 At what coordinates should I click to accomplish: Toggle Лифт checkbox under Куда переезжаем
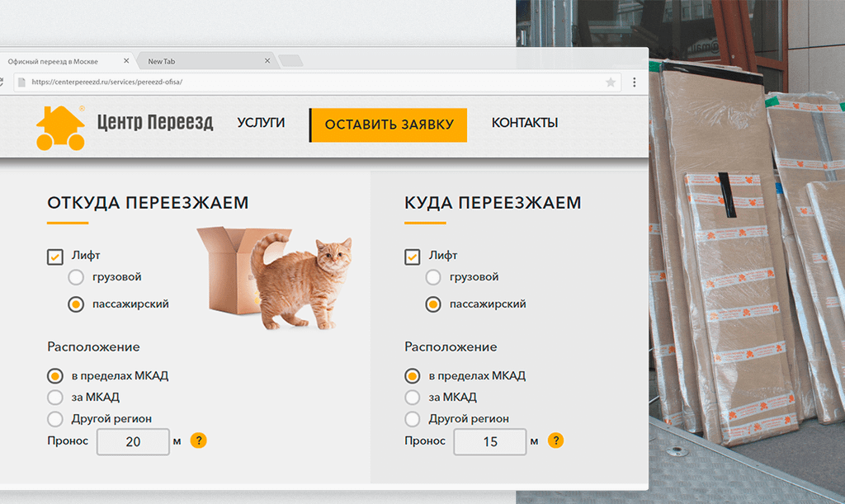pos(413,257)
